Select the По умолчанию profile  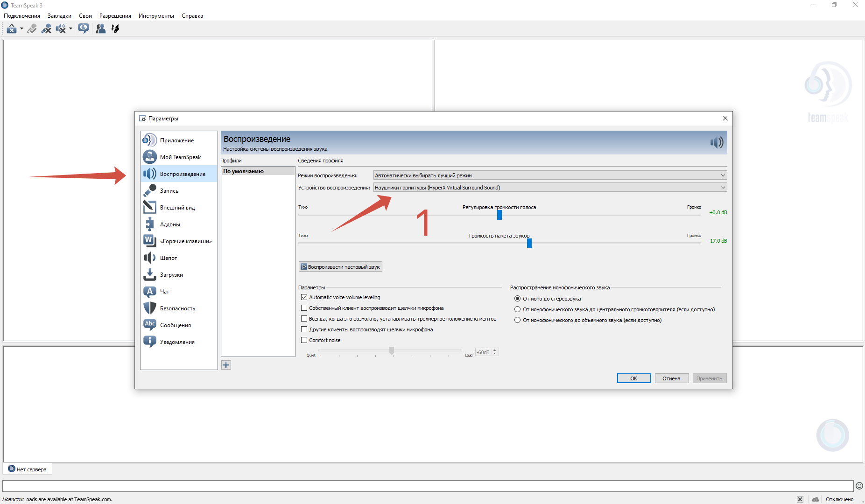(x=258, y=171)
